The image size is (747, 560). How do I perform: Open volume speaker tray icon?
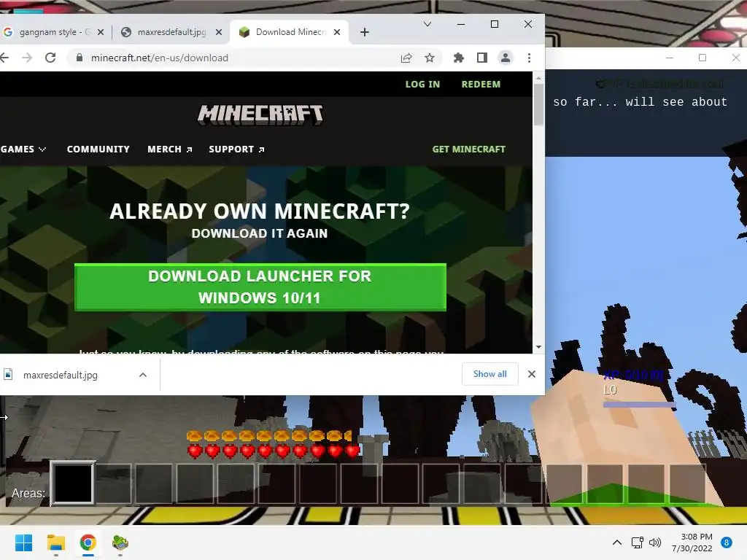coord(656,542)
